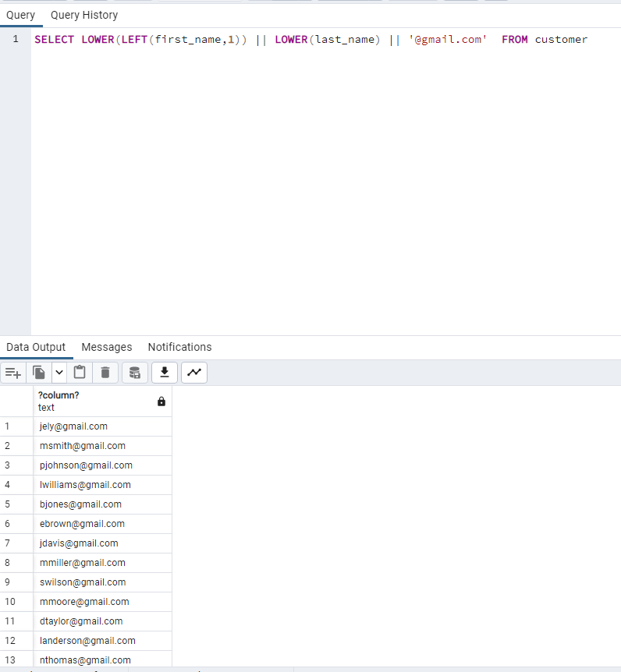This screenshot has height=672, width=621.
Task: Open the Messages tab
Action: [107, 347]
